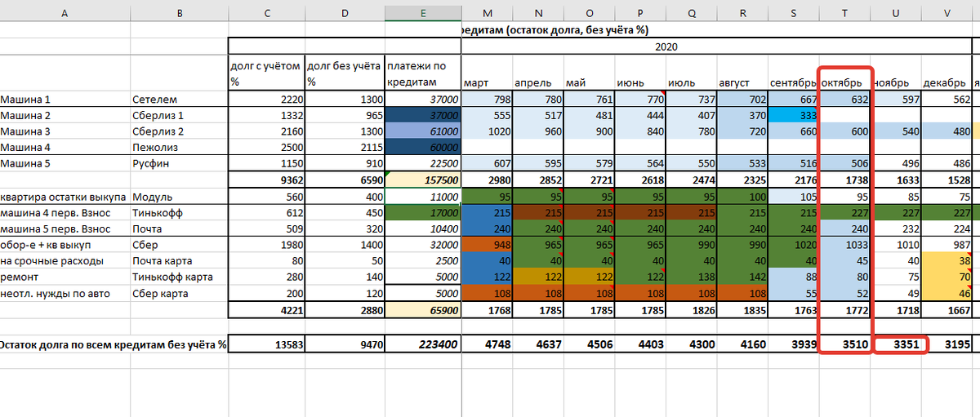Select cell with value 32000
The width and height of the screenshot is (980, 417).
(x=422, y=245)
